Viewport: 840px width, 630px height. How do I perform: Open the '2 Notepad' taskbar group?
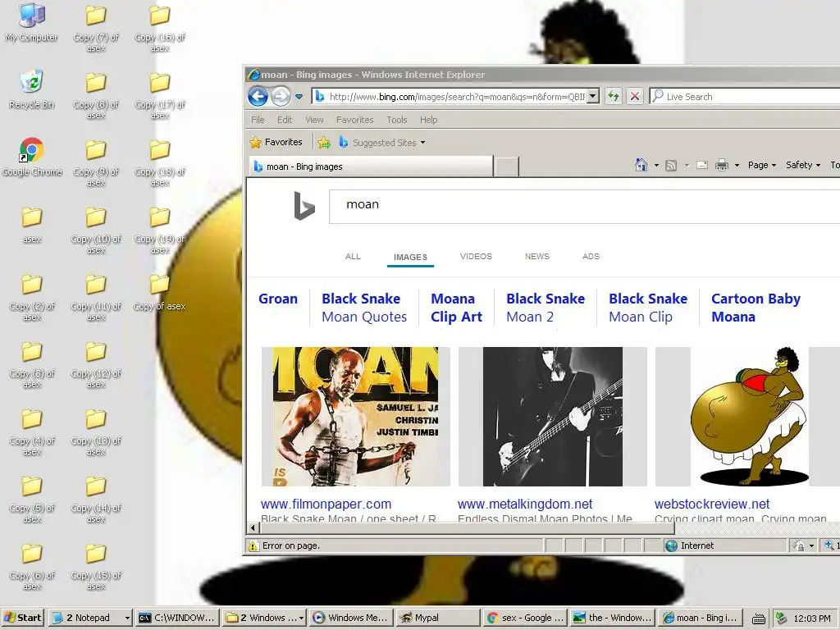[x=90, y=618]
